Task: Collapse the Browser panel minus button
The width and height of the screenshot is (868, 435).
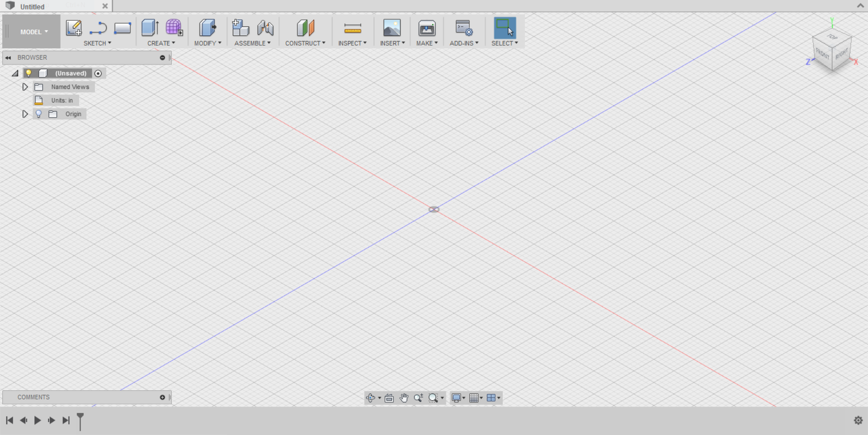Action: click(162, 57)
